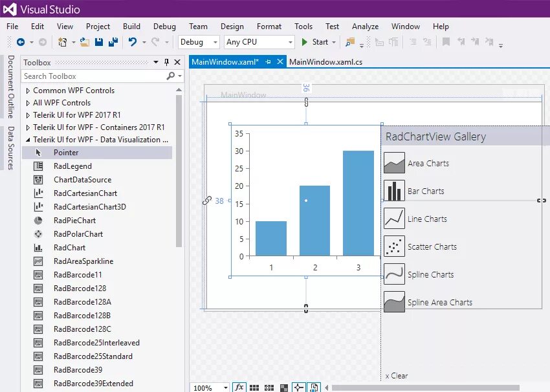Viewport: 550px width, 392px height.
Task: Click the Search Toolbox input field
Action: click(x=93, y=76)
